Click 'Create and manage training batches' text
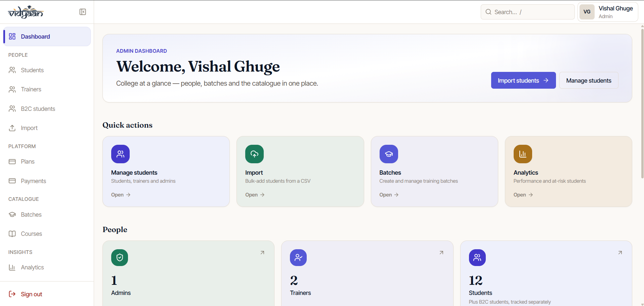This screenshot has width=644, height=306. point(419,181)
